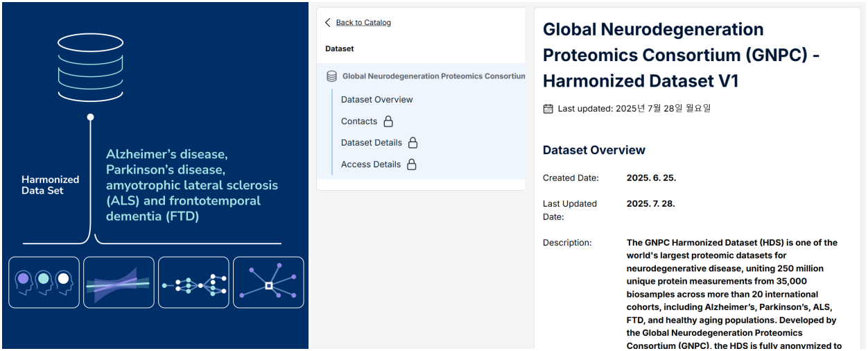Image resolution: width=868 pixels, height=351 pixels.
Task: Go to Dataset Details section
Action: (x=372, y=143)
